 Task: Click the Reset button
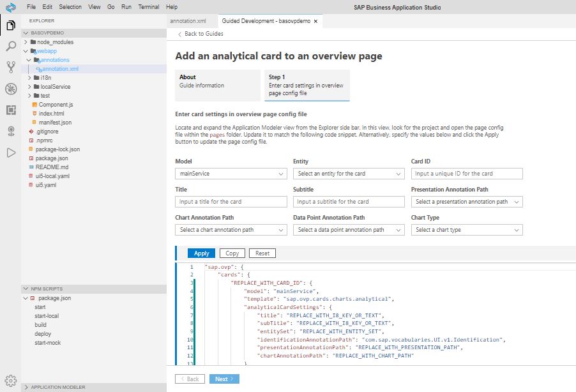262,253
